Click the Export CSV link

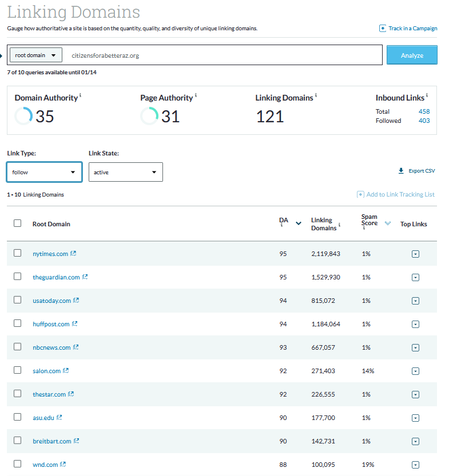pos(422,171)
